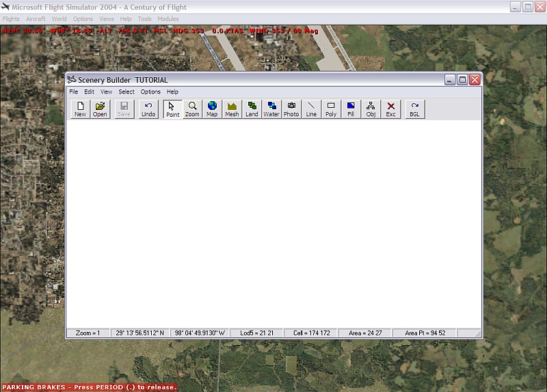Open the Select menu
Screen dimensions: 547x392
(126, 92)
